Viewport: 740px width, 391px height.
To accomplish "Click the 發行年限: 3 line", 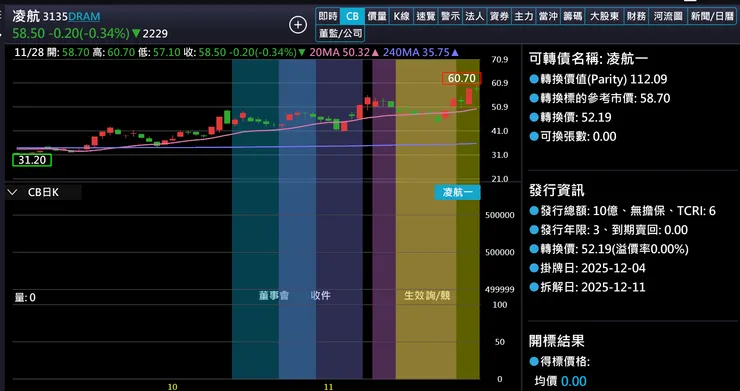I will 608,230.
